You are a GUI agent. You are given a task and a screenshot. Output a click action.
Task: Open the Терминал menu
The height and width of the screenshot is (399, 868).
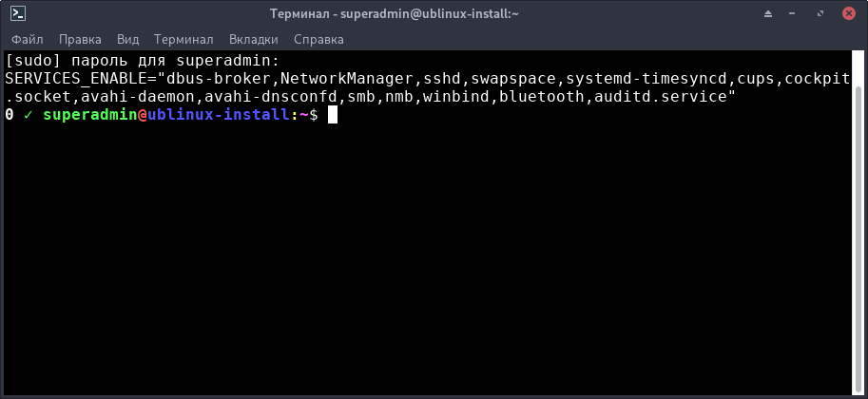pyautogui.click(x=183, y=40)
